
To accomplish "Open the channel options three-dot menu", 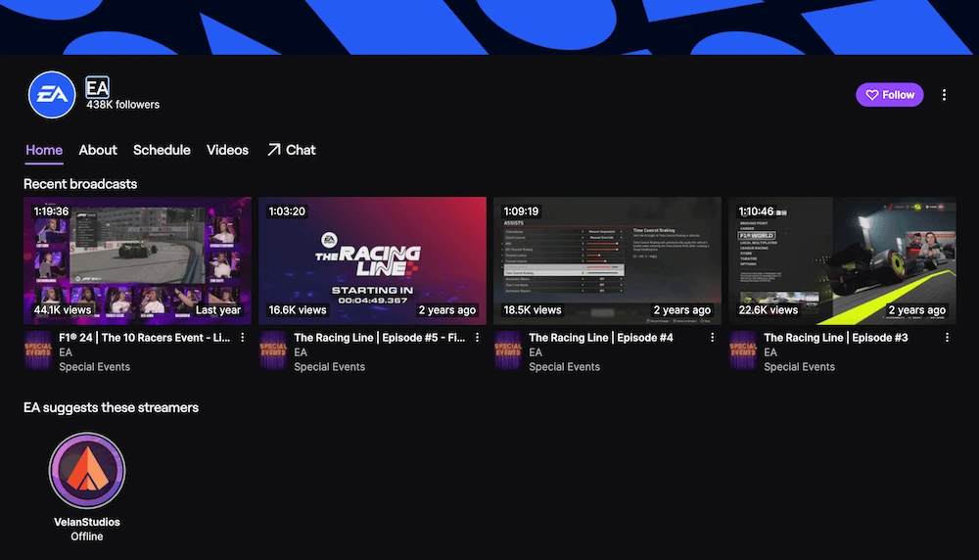I will [x=944, y=95].
